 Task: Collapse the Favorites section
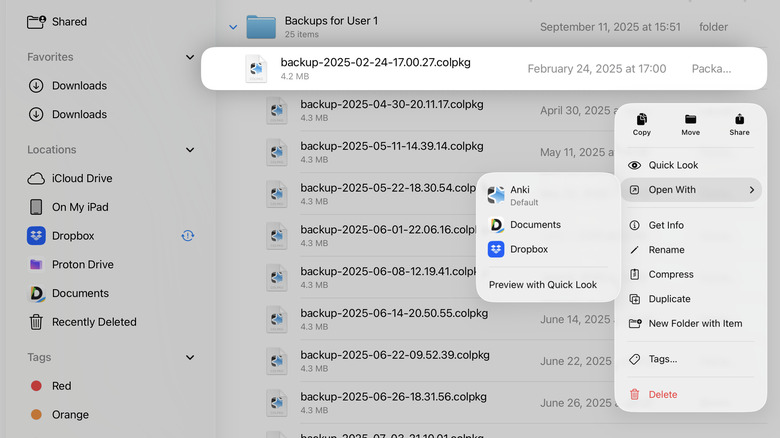[x=190, y=58]
